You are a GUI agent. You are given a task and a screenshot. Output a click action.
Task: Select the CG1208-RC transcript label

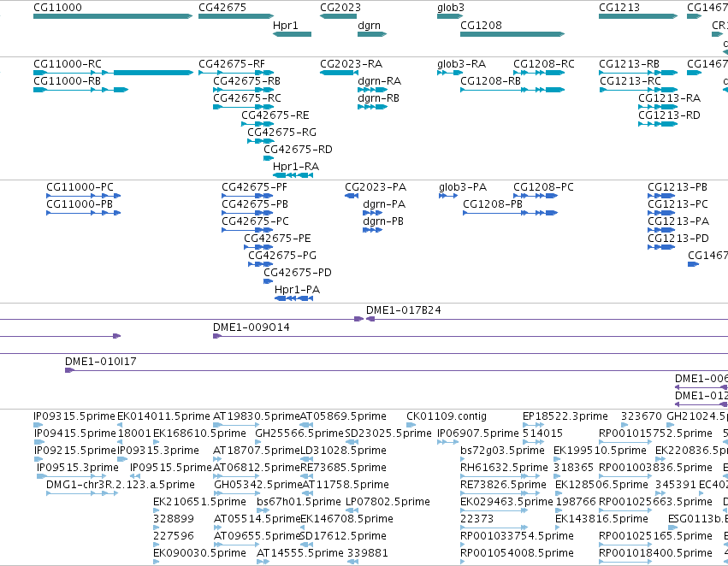(x=544, y=64)
